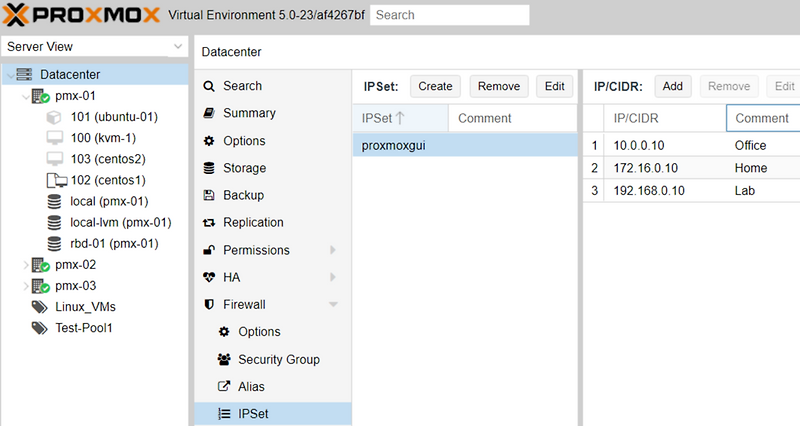Click the Storage database icon
Image resolution: width=800 pixels, height=426 pixels.
(x=209, y=168)
